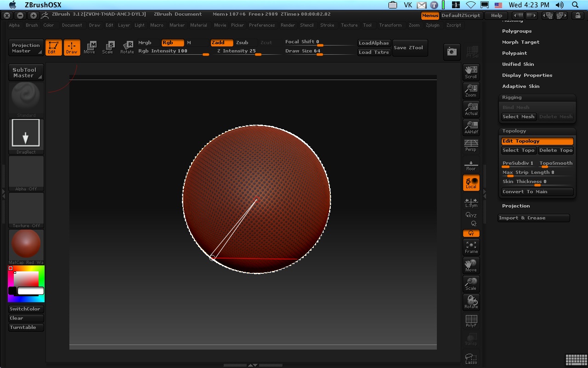Select the Scale transform tool in top shelf
588x368 pixels.
pos(108,47)
